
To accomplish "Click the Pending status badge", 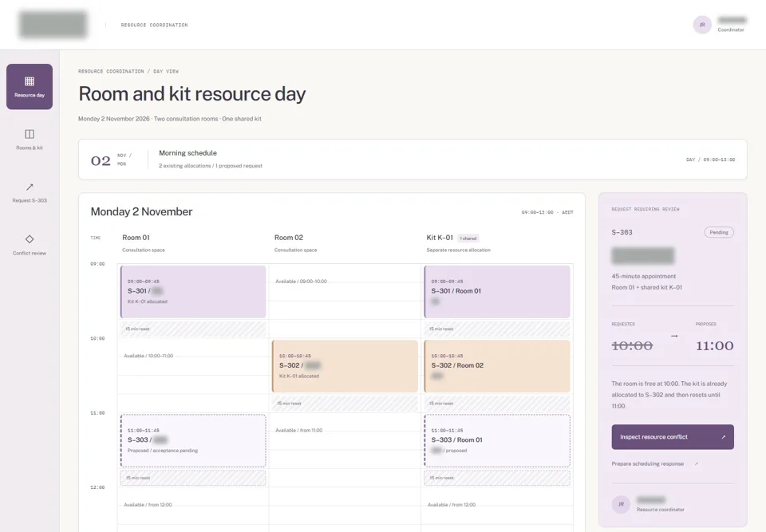I will coord(719,233).
